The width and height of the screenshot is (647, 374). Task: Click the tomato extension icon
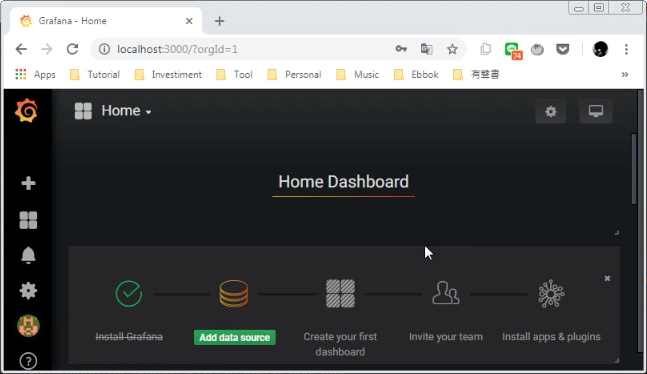pyautogui.click(x=537, y=50)
